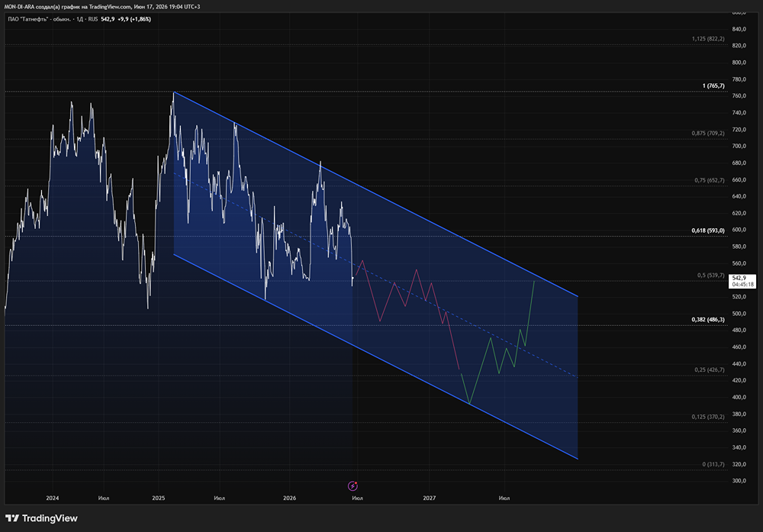This screenshot has width=763, height=532.
Task: Click 580,0 on the price axis
Action: [x=739, y=247]
